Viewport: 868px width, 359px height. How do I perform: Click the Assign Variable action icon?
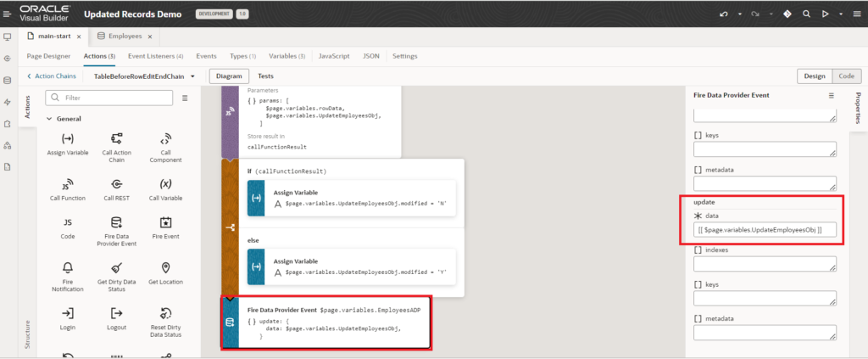coord(68,138)
